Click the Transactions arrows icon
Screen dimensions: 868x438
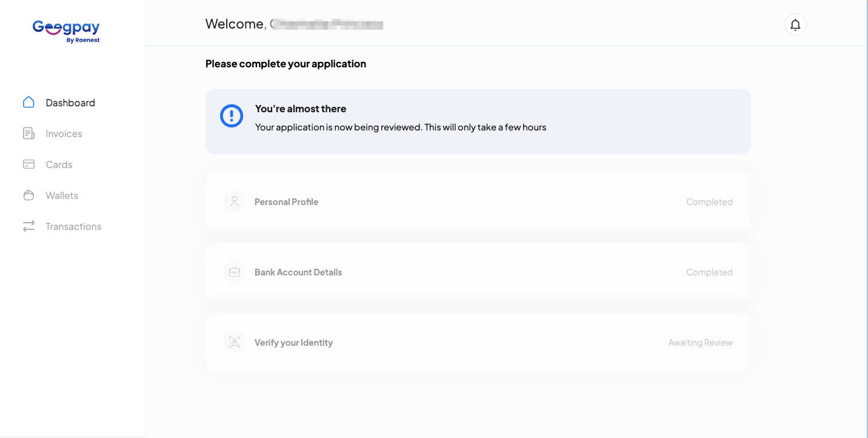28,226
